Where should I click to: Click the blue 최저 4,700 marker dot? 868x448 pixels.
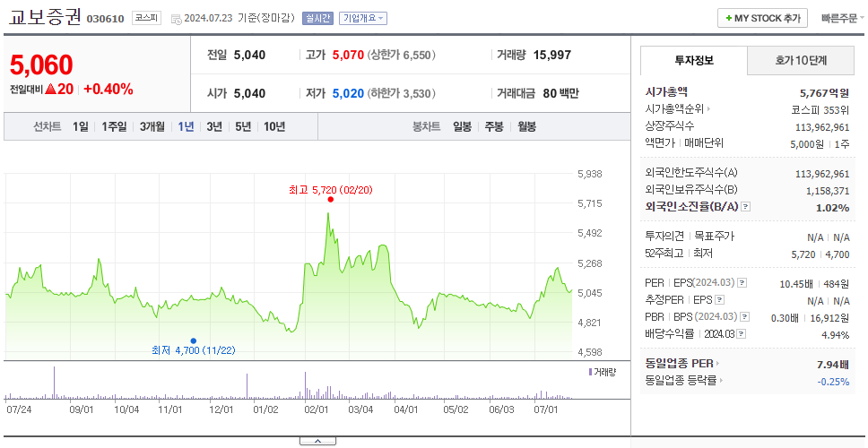click(x=193, y=340)
